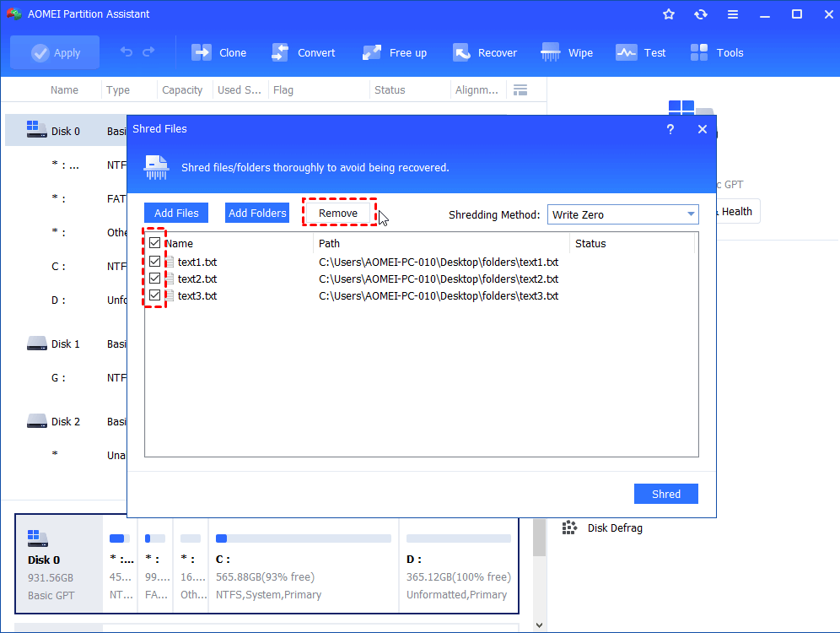Screen dimensions: 840x633
Task: Uncheck the text3.txt checkbox
Action: coord(155,295)
